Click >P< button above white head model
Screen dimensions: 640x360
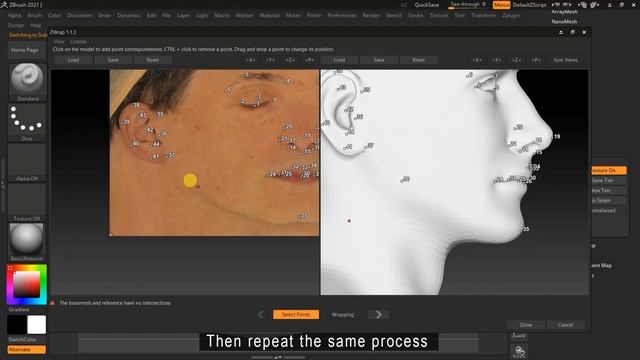[x=536, y=60]
